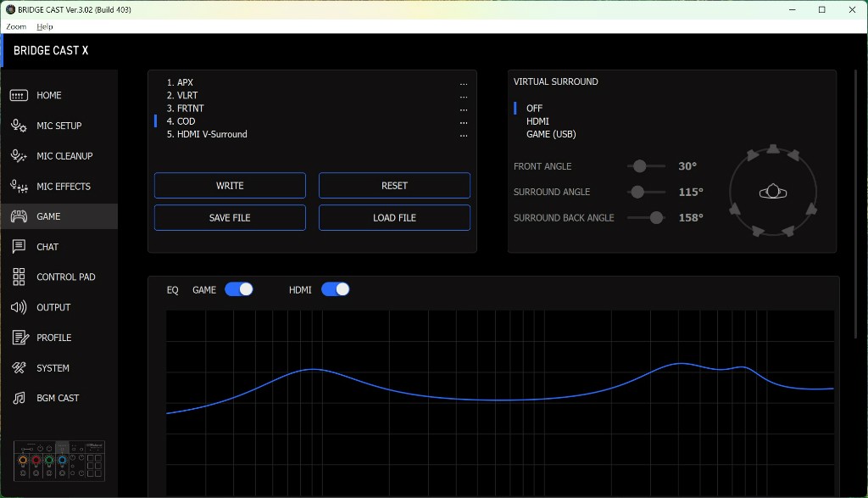Open the ellipsis menu for COD preset
Screen dimensions: 868x498
[464, 121]
